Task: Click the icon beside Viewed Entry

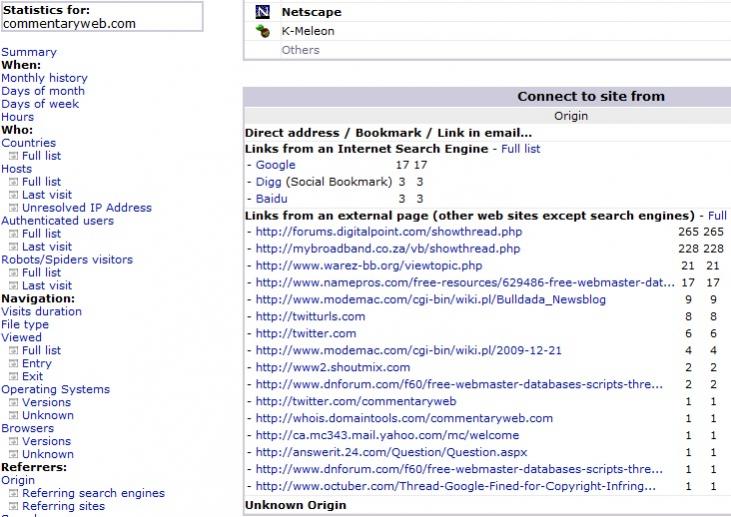Action: point(14,364)
